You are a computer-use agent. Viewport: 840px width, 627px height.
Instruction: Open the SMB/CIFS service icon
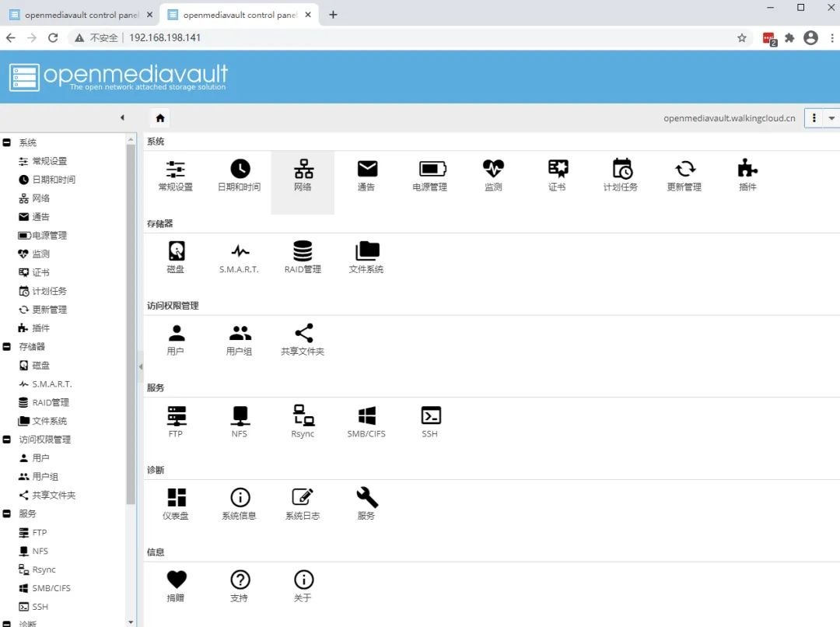click(x=366, y=421)
